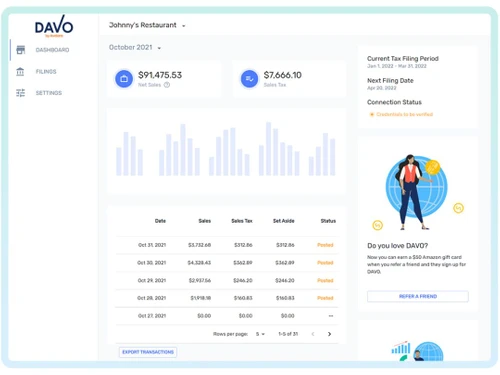Go to next page of transactions
This screenshot has width=500, height=375.
tap(329, 334)
